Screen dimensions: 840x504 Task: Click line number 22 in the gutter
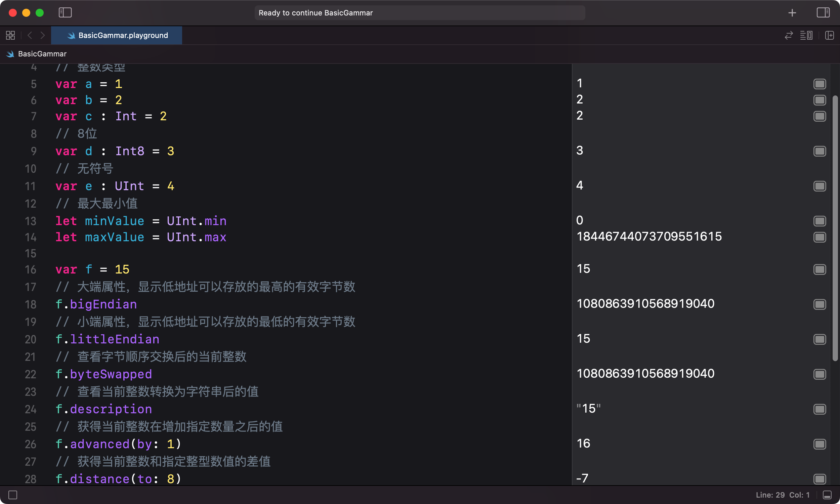[x=31, y=374]
